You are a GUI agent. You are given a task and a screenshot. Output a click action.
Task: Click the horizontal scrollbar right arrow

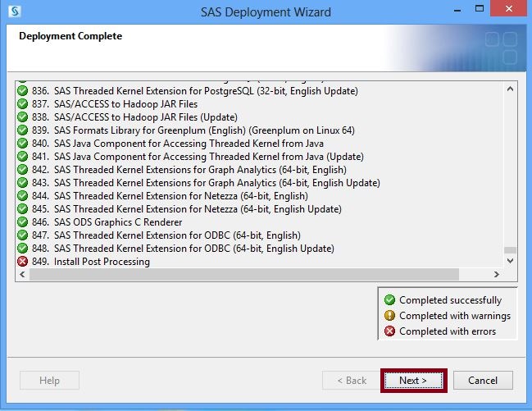tap(497, 274)
